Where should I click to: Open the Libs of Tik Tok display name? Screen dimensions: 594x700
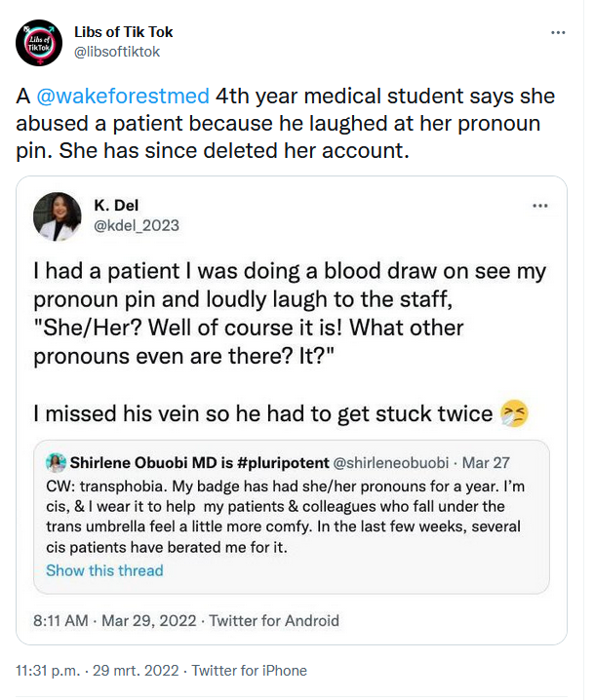[123, 32]
